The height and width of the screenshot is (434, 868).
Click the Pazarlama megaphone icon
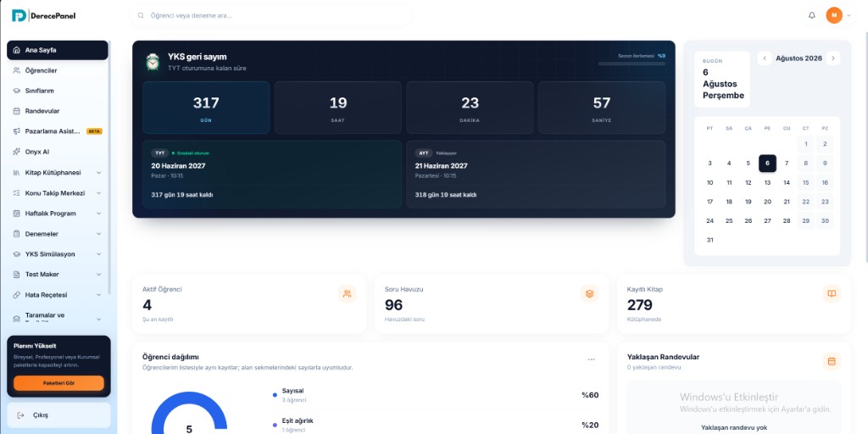(x=17, y=131)
